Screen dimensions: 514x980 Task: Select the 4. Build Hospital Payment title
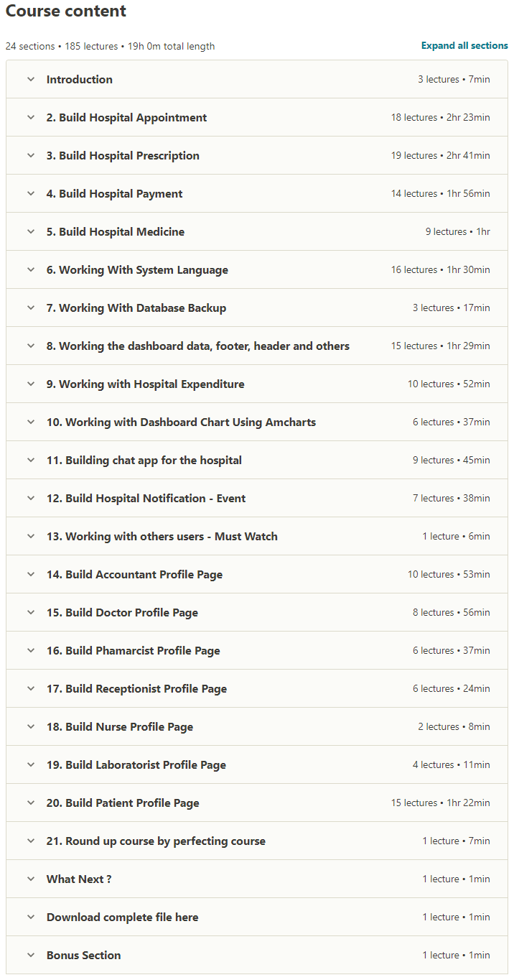(x=115, y=194)
